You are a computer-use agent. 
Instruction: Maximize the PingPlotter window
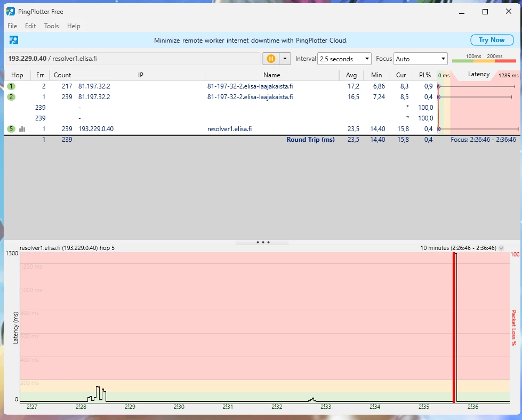coord(485,12)
